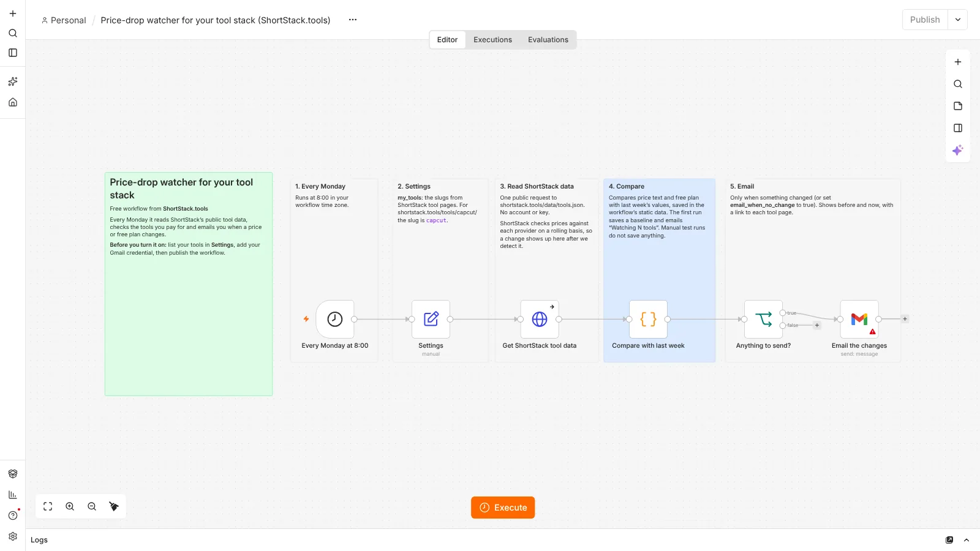Go to home via house icon
Image resolution: width=980 pixels, height=551 pixels.
(13, 102)
